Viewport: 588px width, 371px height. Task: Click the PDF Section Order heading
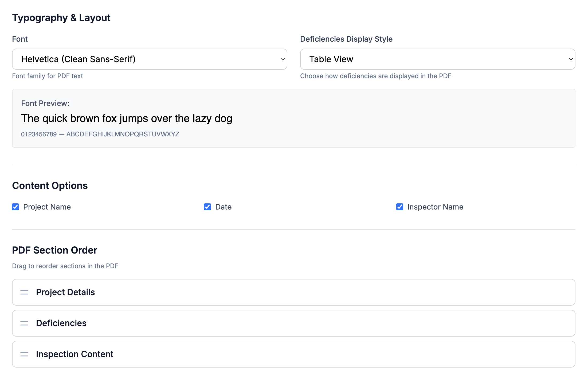[54, 250]
